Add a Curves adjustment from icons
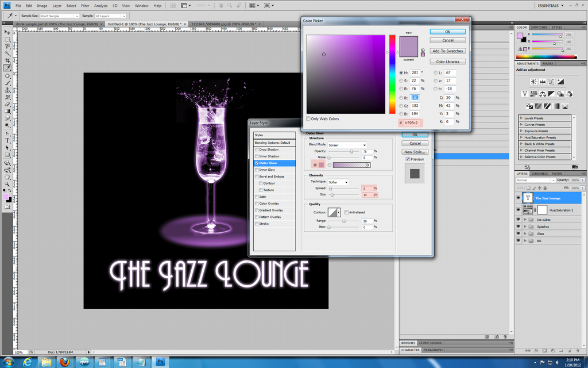The image size is (588, 368). point(552,82)
